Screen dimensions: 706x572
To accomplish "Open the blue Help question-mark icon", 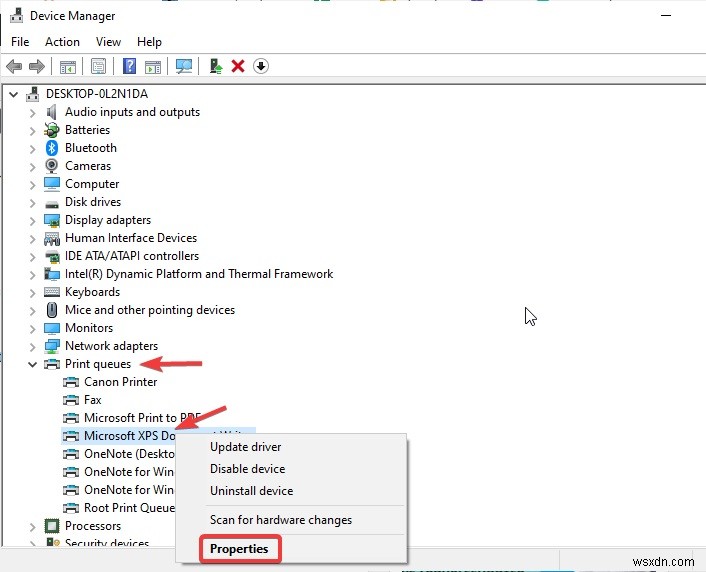I will (x=130, y=67).
